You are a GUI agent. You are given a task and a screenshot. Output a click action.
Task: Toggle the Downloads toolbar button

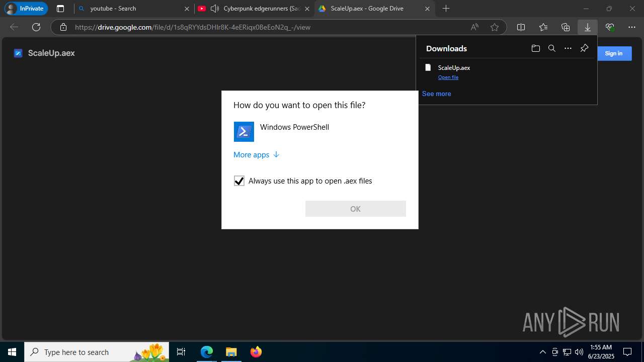click(588, 27)
